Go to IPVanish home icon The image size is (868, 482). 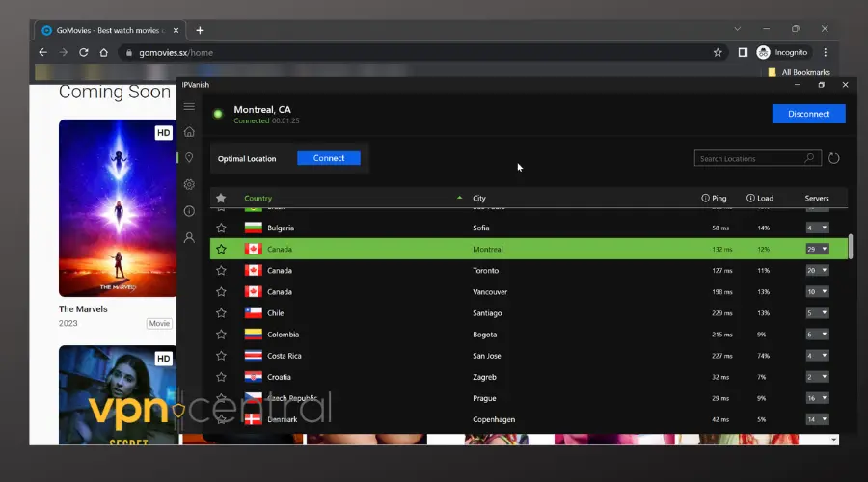click(x=189, y=132)
